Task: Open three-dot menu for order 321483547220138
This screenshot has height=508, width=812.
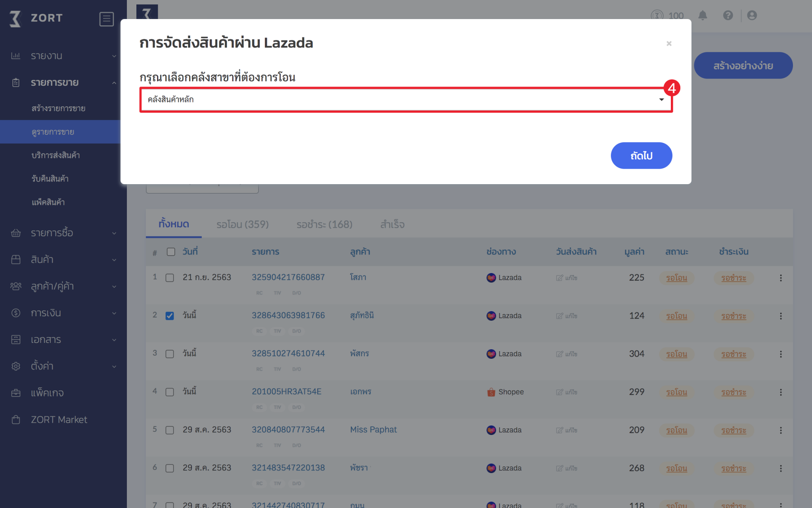Action: click(x=781, y=468)
